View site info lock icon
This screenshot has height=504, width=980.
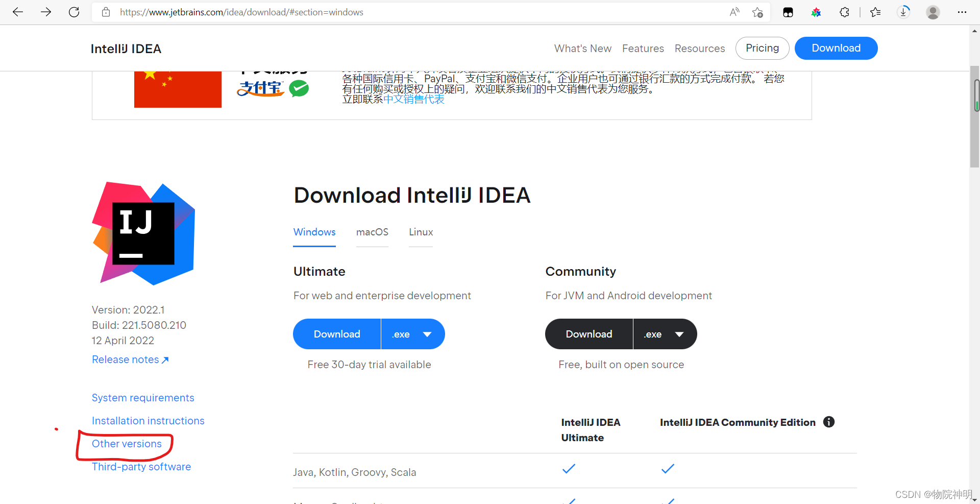[x=106, y=12]
